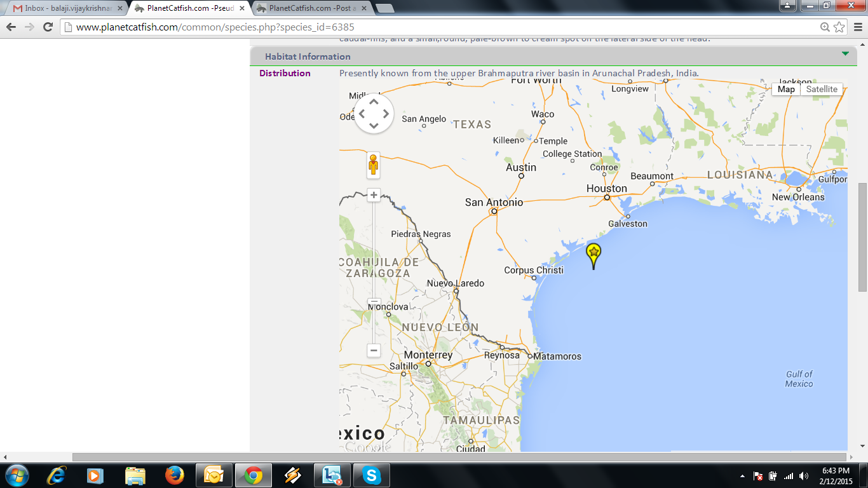This screenshot has width=868, height=488.
Task: Click the Nuevo Laredo map label
Action: [456, 283]
